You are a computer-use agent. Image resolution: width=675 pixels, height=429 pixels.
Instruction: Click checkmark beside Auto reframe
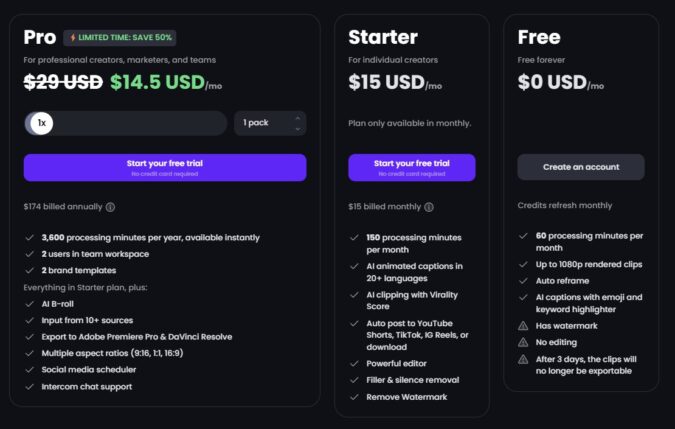pos(525,283)
